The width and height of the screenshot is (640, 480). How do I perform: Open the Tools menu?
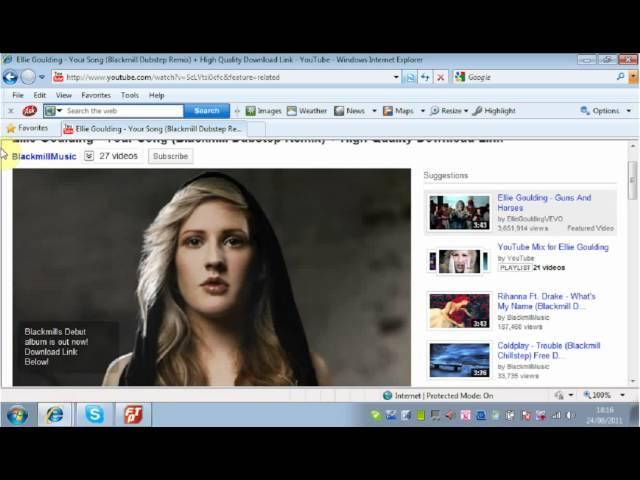point(130,95)
